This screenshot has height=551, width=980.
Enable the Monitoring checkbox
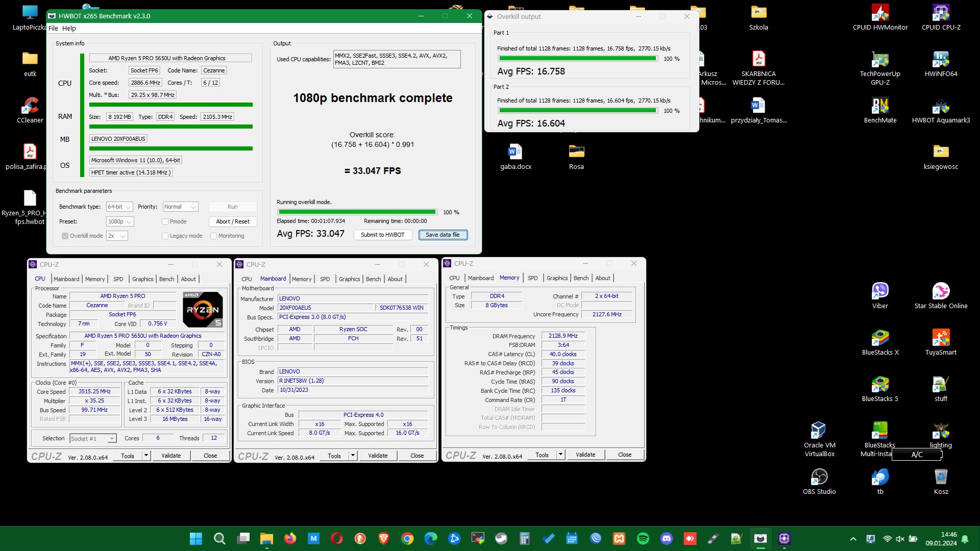[213, 236]
